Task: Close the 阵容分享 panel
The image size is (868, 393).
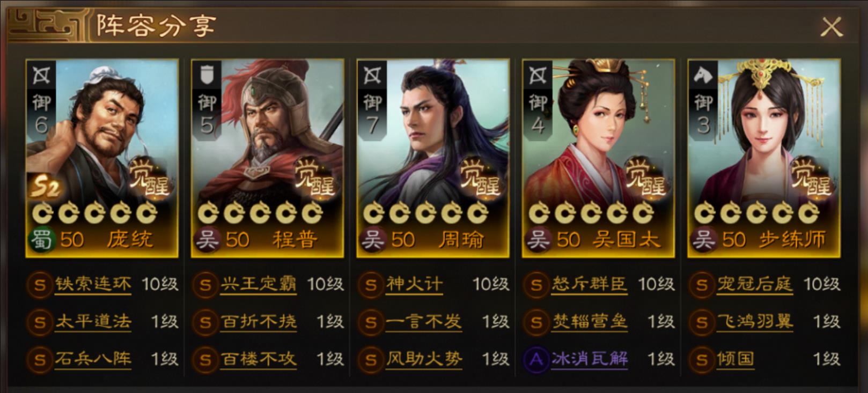Action: (x=832, y=26)
